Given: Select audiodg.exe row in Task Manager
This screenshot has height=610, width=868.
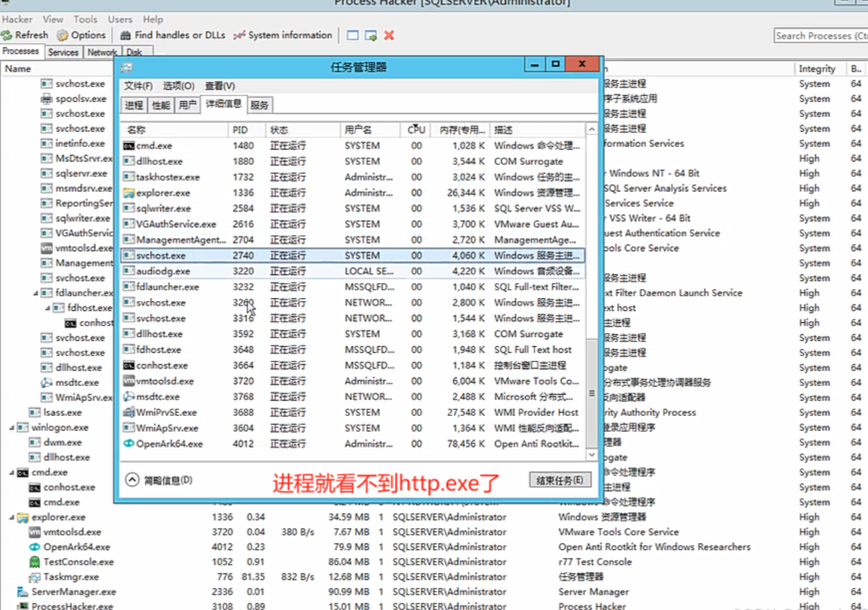Looking at the screenshot, I should click(x=353, y=271).
